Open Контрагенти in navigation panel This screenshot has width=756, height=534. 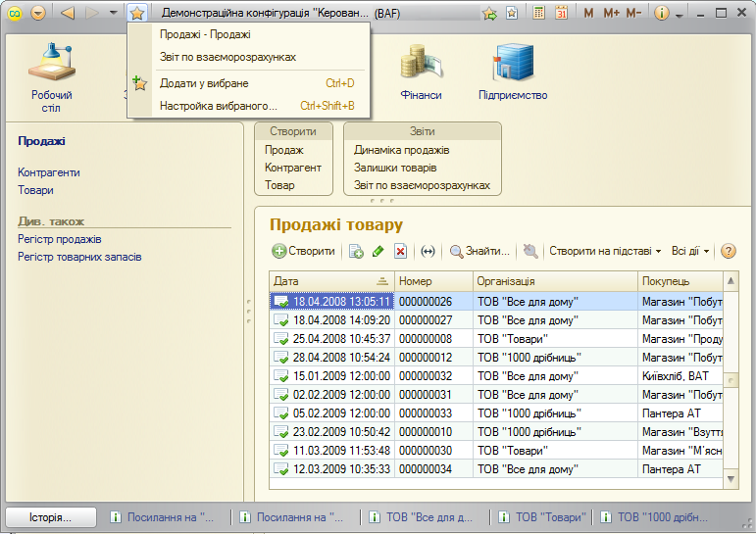pos(49,172)
